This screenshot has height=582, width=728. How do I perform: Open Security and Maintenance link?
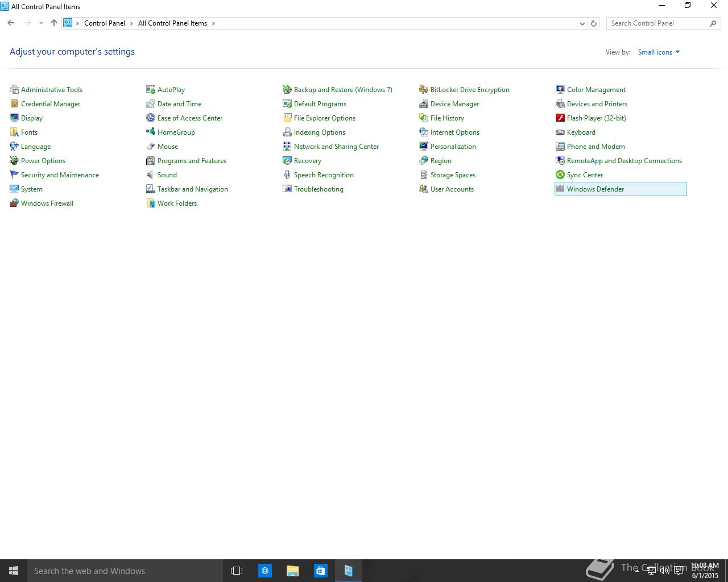pos(60,175)
